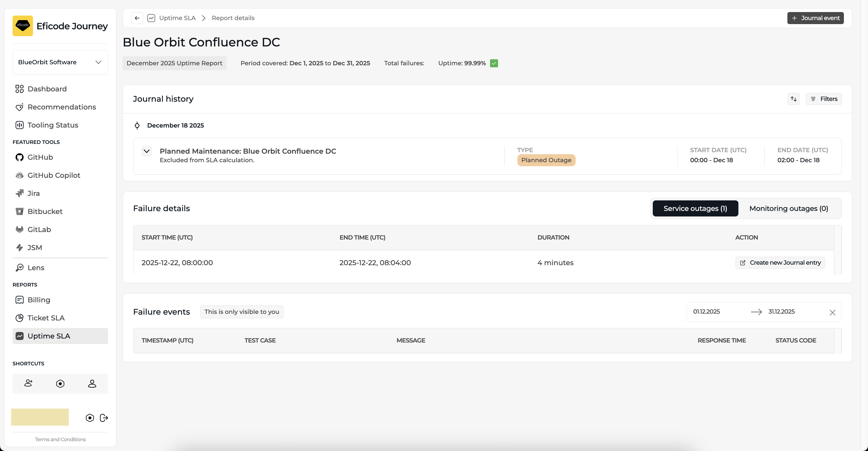The image size is (868, 451).
Task: Switch to Service outages toggle
Action: pyautogui.click(x=695, y=208)
